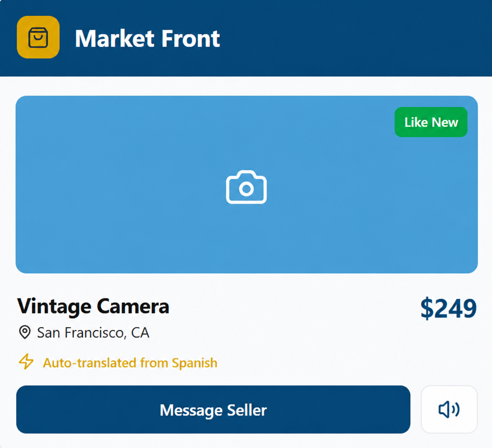Click the camera placeholder icon in image

[x=246, y=187]
